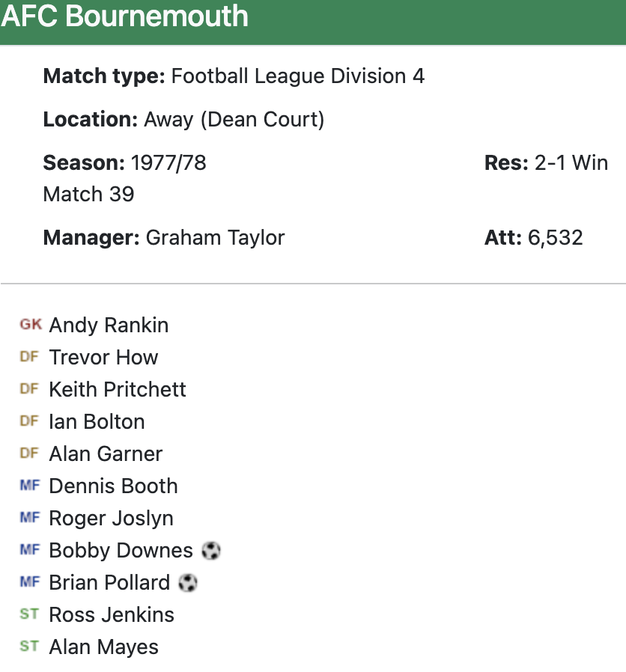Click the attendance figure 6,532
626x672 pixels.
coord(555,238)
